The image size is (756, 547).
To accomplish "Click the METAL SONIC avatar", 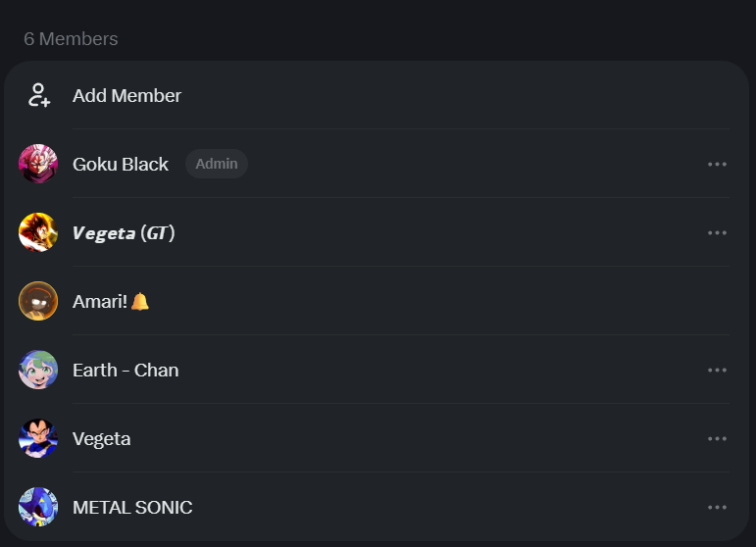I will (38, 507).
